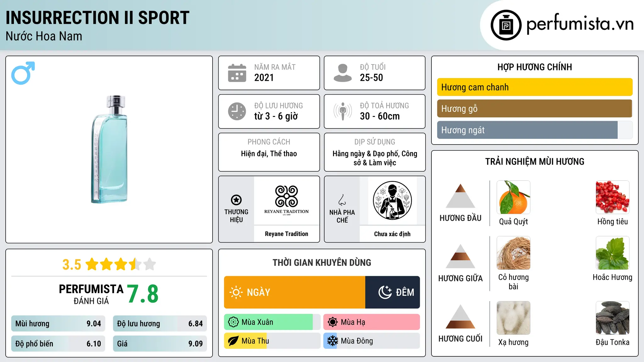Click the Mùi hương 9.04 score bar
This screenshot has height=362, width=644.
pyautogui.click(x=58, y=323)
